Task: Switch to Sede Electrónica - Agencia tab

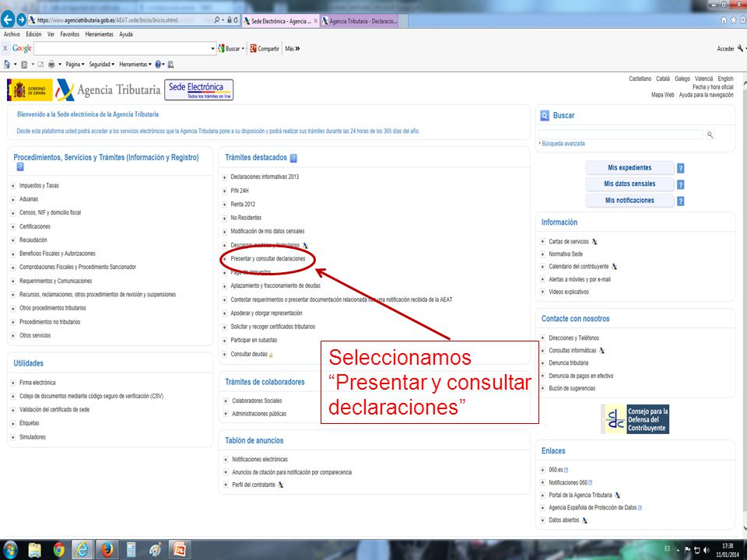Action: pos(281,21)
